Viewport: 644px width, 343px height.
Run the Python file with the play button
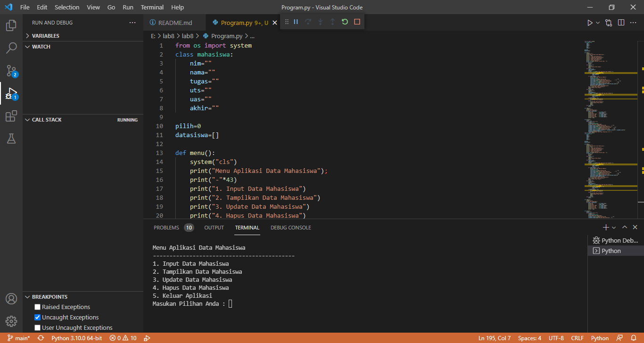(x=589, y=22)
